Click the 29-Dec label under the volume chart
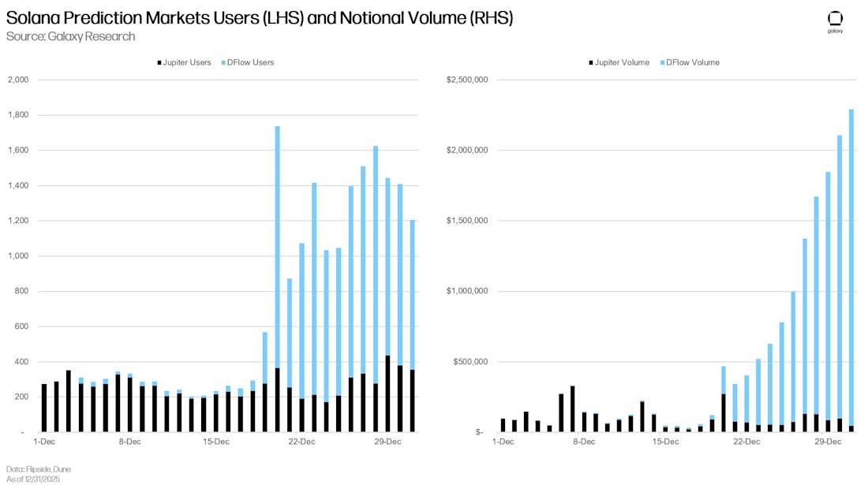The height and width of the screenshot is (485, 868). (x=828, y=442)
